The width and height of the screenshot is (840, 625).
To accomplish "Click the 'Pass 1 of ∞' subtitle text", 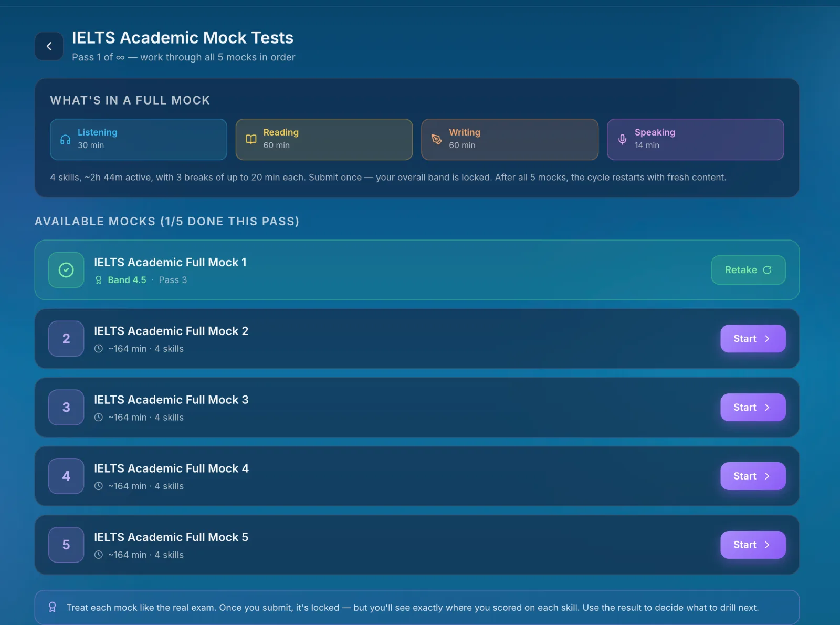I will click(98, 57).
